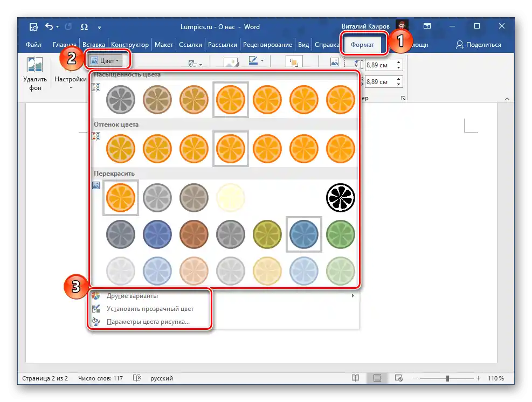Recolor with light peach swatch in last row
Screen dimensions: 532x402
(x=194, y=271)
